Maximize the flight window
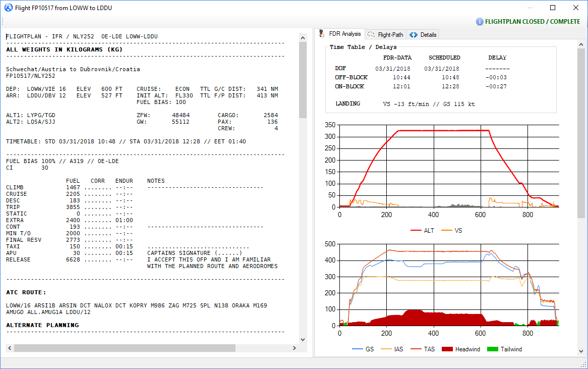Viewport: 588px width, 369px height. tap(553, 8)
